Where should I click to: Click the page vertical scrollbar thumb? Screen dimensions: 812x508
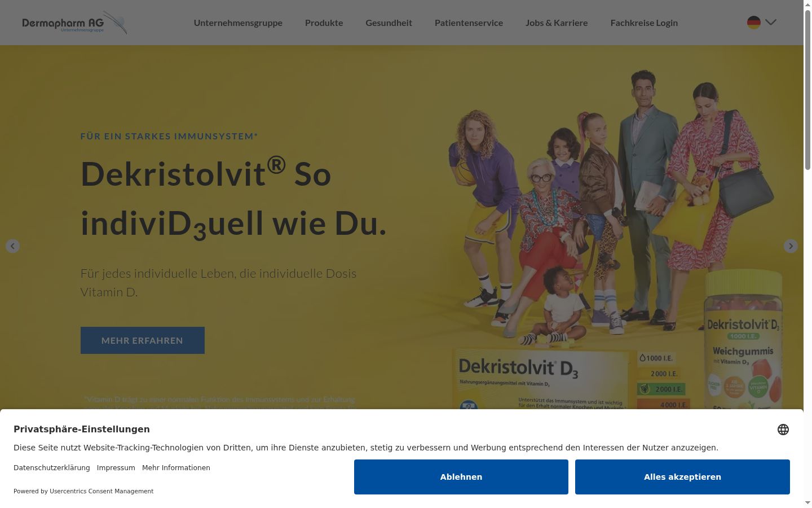pos(807,89)
